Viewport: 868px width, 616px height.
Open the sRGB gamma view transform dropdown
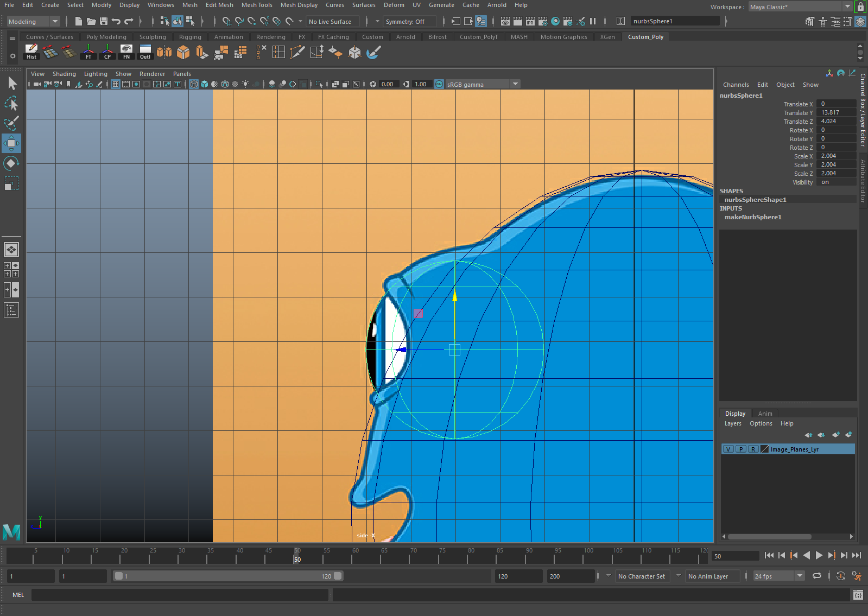pos(483,84)
